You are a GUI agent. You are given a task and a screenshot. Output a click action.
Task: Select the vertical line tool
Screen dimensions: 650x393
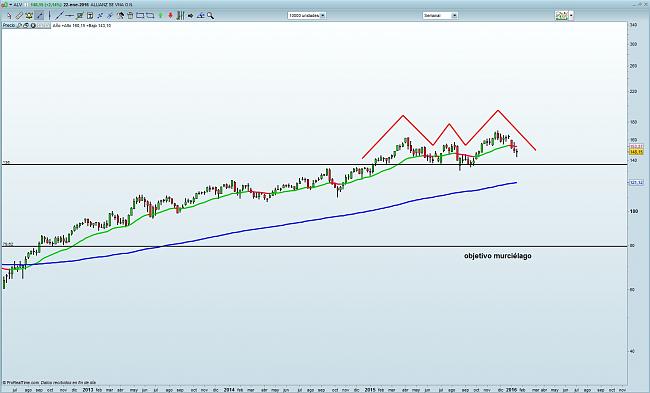coord(49,16)
